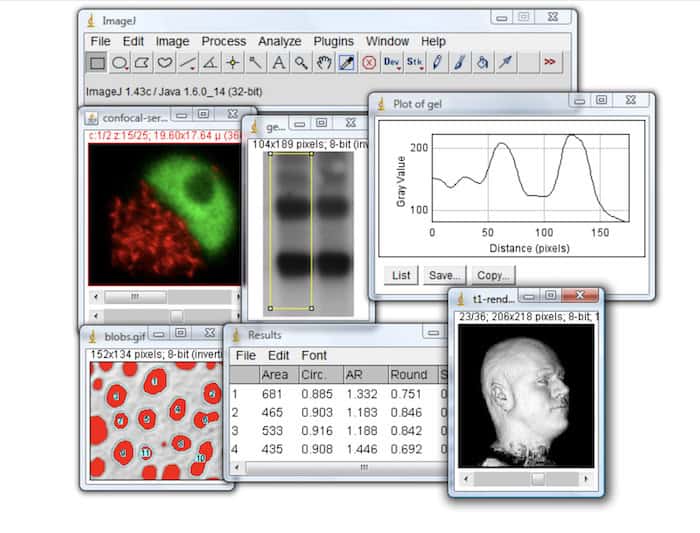The width and height of the screenshot is (700, 533).
Task: Click the ImageJ microscope title bar icon
Action: (91, 21)
